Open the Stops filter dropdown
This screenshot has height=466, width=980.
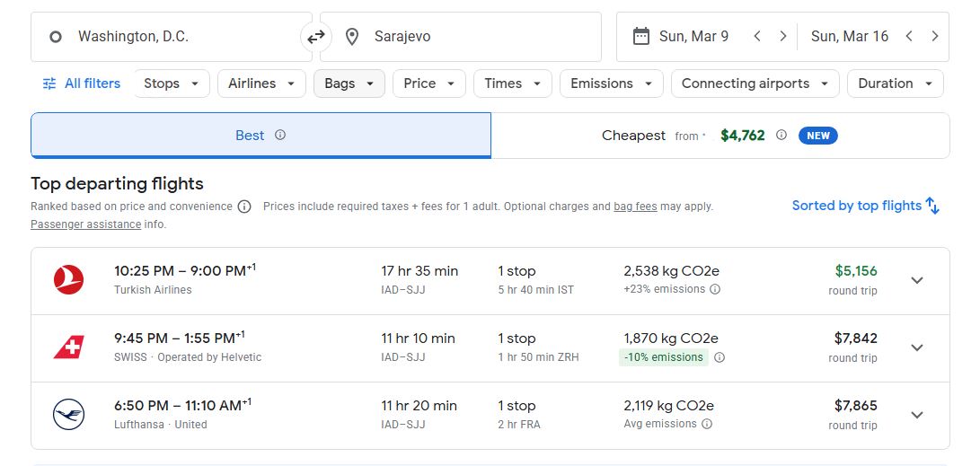click(x=172, y=84)
